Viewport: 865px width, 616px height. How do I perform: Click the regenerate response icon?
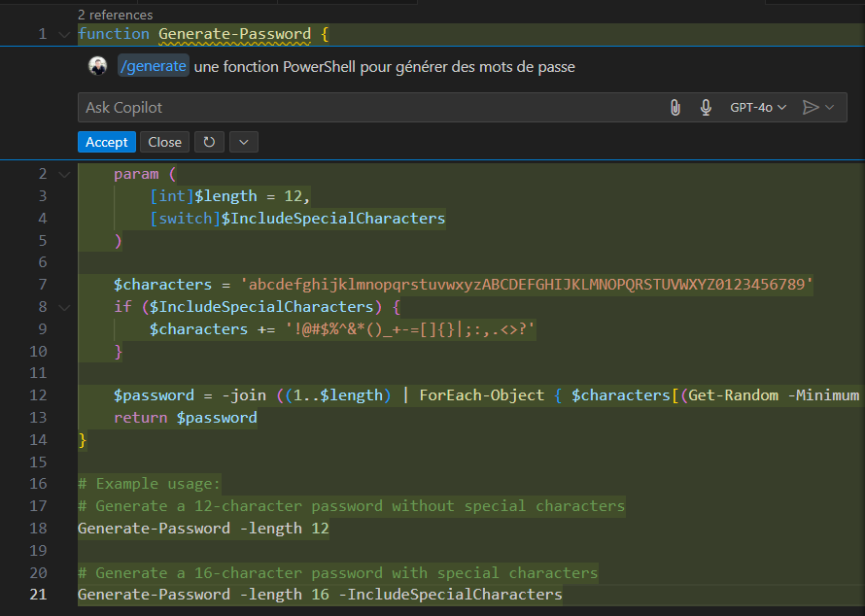click(209, 142)
